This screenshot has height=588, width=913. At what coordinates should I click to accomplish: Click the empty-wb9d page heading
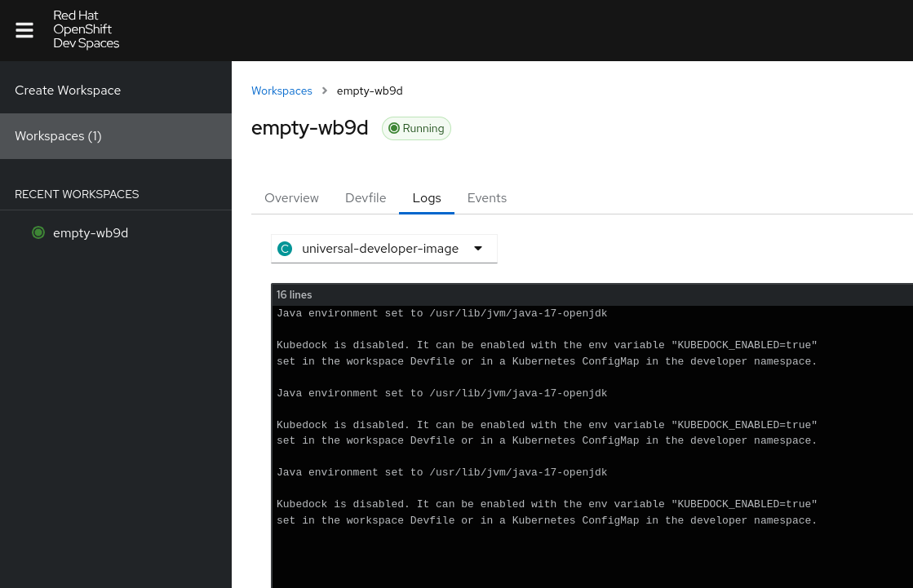(x=310, y=128)
